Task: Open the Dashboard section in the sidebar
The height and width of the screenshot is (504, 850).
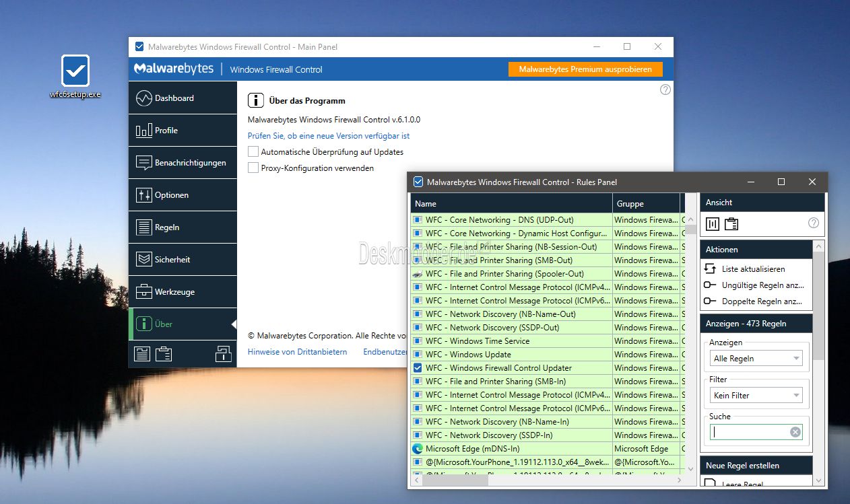Action: (x=183, y=98)
